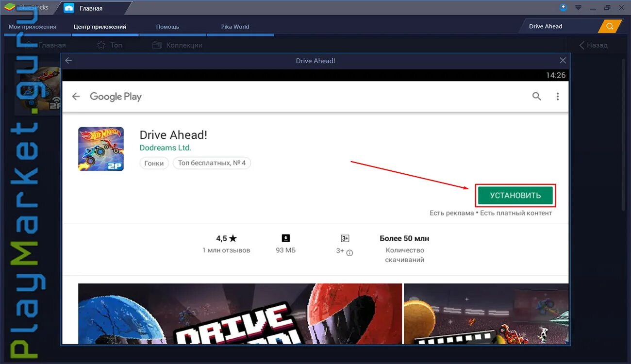Screen dimensions: 631x364
Task: Click the 14:26 clock in status bar
Action: [556, 75]
